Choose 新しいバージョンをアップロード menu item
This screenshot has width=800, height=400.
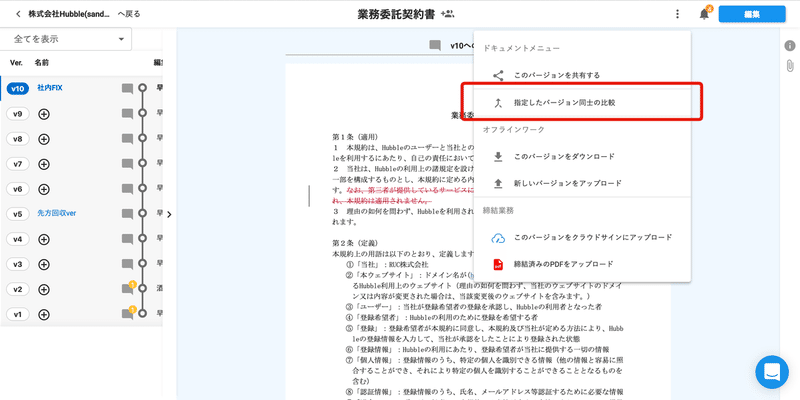[582, 183]
